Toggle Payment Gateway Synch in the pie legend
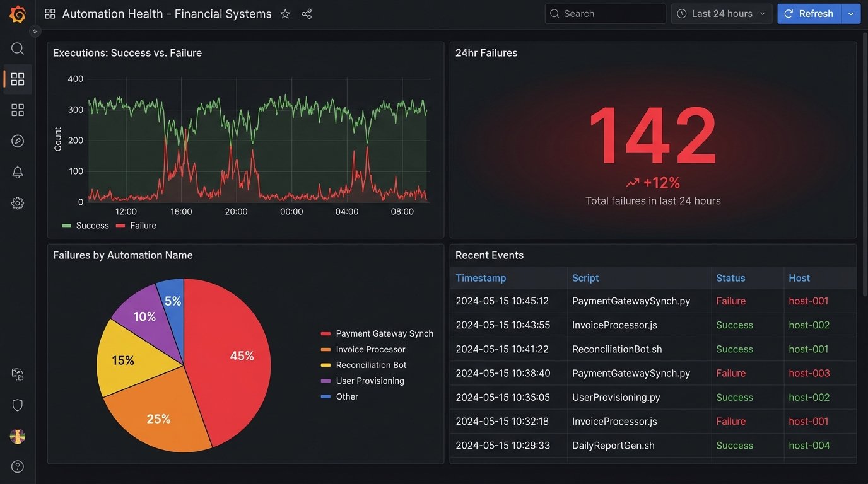Screen dimensions: 868x484 [385, 333]
